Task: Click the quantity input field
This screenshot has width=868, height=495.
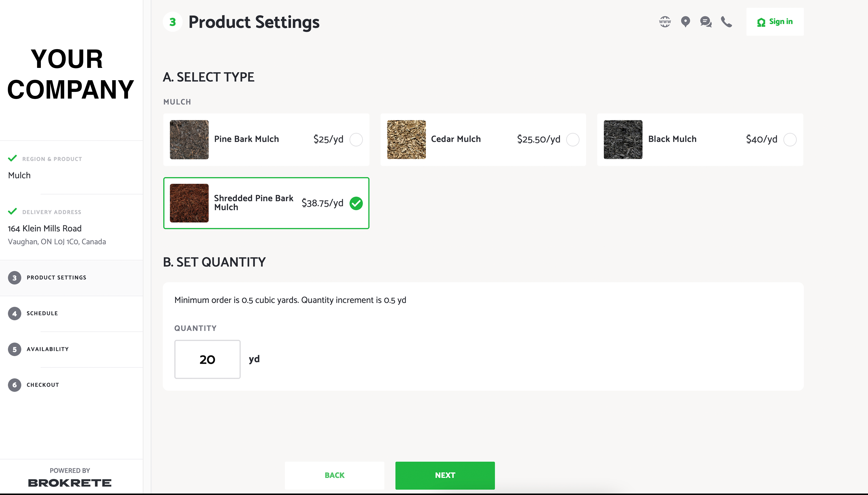Action: click(x=207, y=359)
